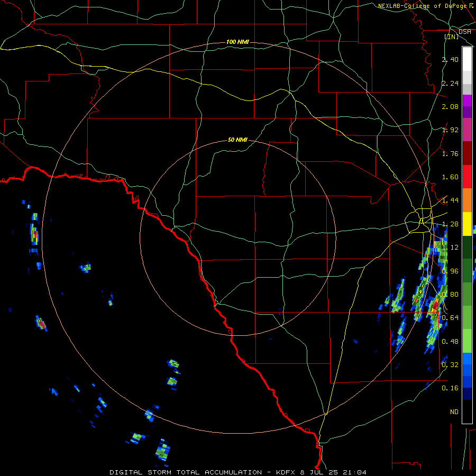This screenshot has height=476, width=476.
Task: Click the [IN] units label
Action: [x=452, y=36]
